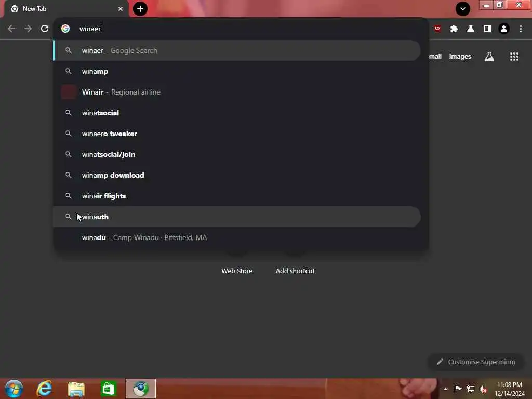Click the Supermium browser taskbar icon
Screen dimensions: 532x399
141,389
